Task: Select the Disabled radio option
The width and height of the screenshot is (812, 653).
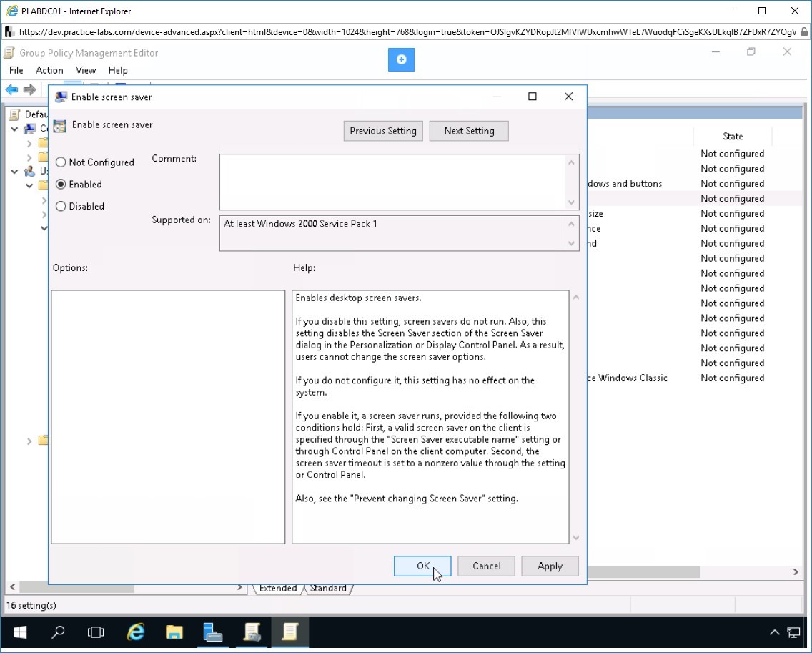Action: (x=80, y=206)
